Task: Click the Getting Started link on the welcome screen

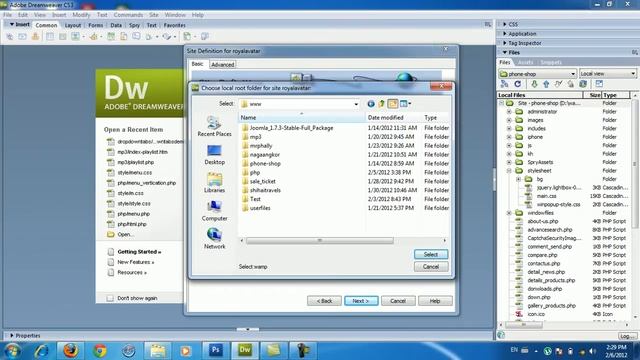Action: click(139, 252)
